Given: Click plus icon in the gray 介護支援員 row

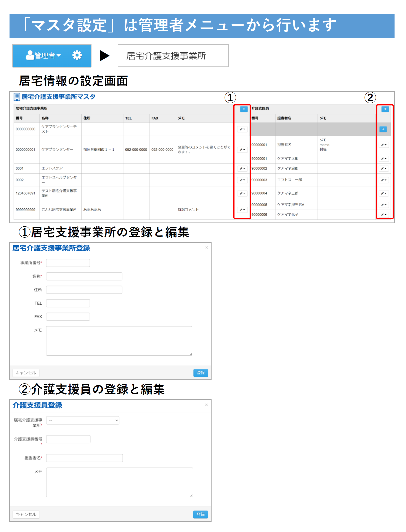Looking at the screenshot, I should [x=383, y=129].
